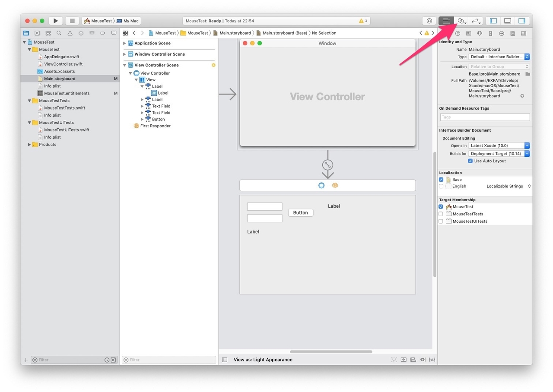Open the View Effects inspector
The image size is (553, 392).
[523, 33]
